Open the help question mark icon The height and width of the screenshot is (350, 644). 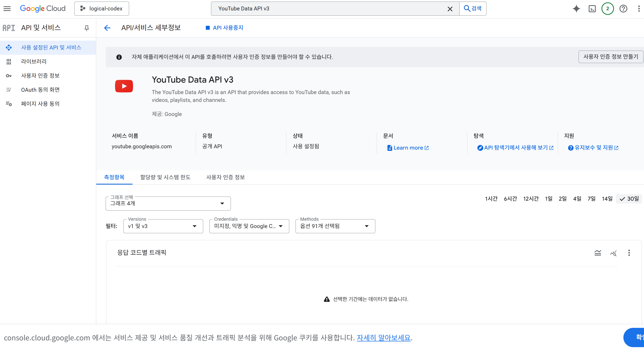[x=623, y=9]
